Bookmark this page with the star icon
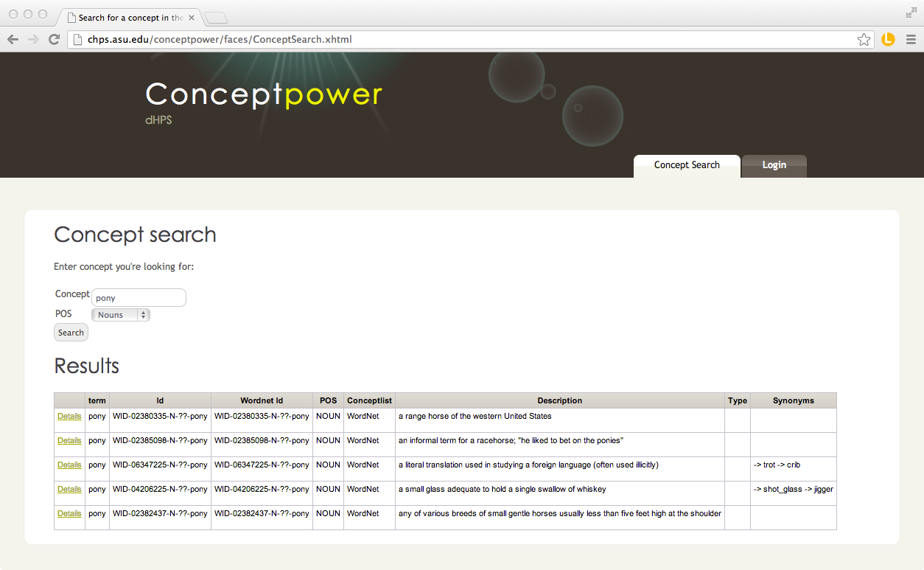The height and width of the screenshot is (570, 924). pos(864,39)
